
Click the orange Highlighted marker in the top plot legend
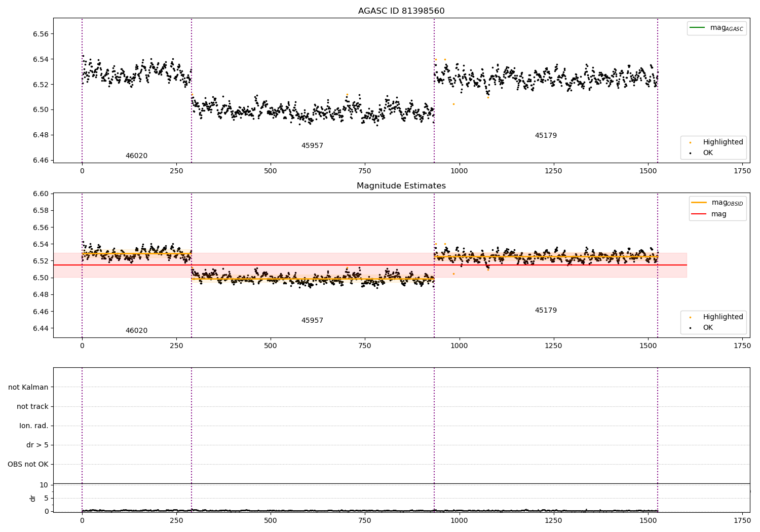click(x=690, y=143)
